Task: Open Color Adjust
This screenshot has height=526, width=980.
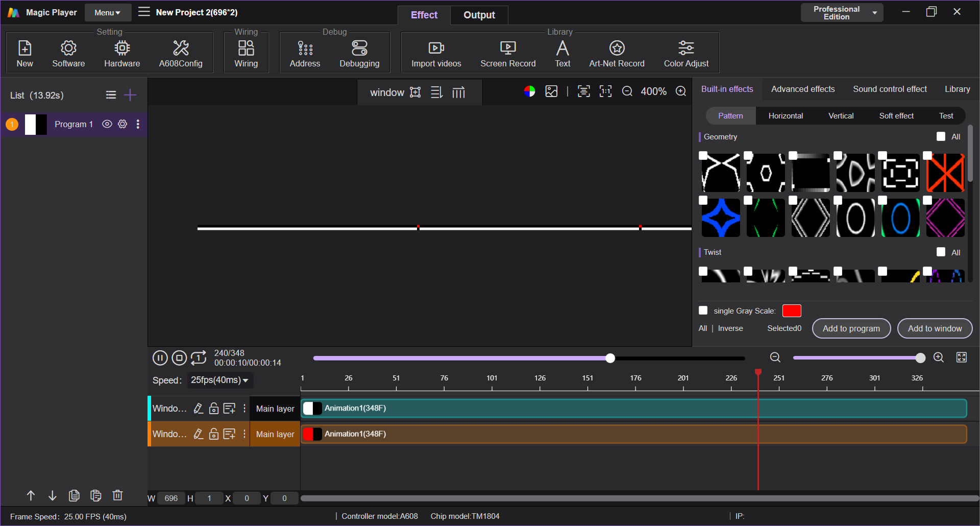Action: tap(686, 53)
